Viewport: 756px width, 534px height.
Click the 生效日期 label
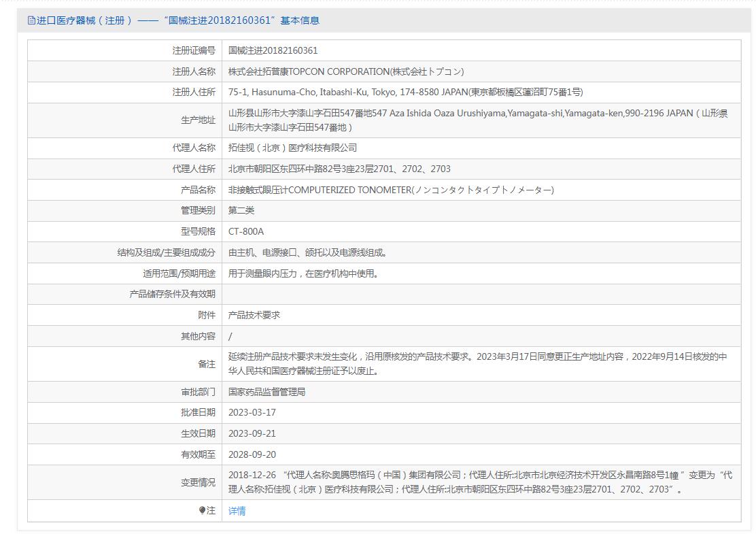(x=198, y=434)
